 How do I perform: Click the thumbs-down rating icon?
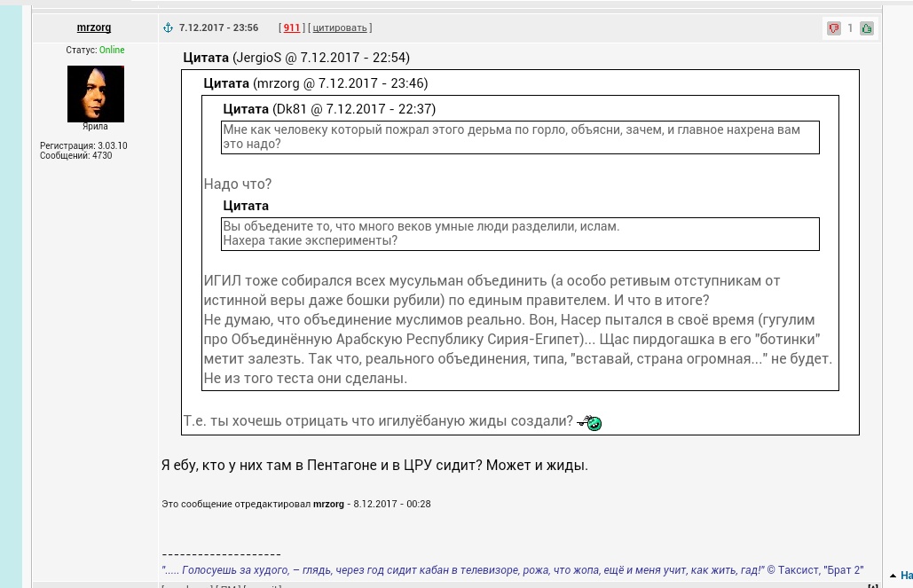(x=834, y=28)
